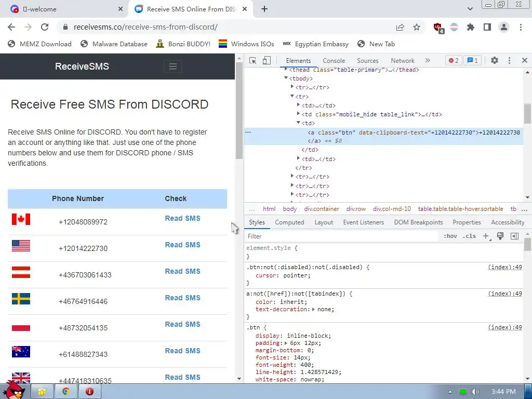
Task: Toggle the rendering emulations paintbrush icon
Action: pyautogui.click(x=500, y=236)
